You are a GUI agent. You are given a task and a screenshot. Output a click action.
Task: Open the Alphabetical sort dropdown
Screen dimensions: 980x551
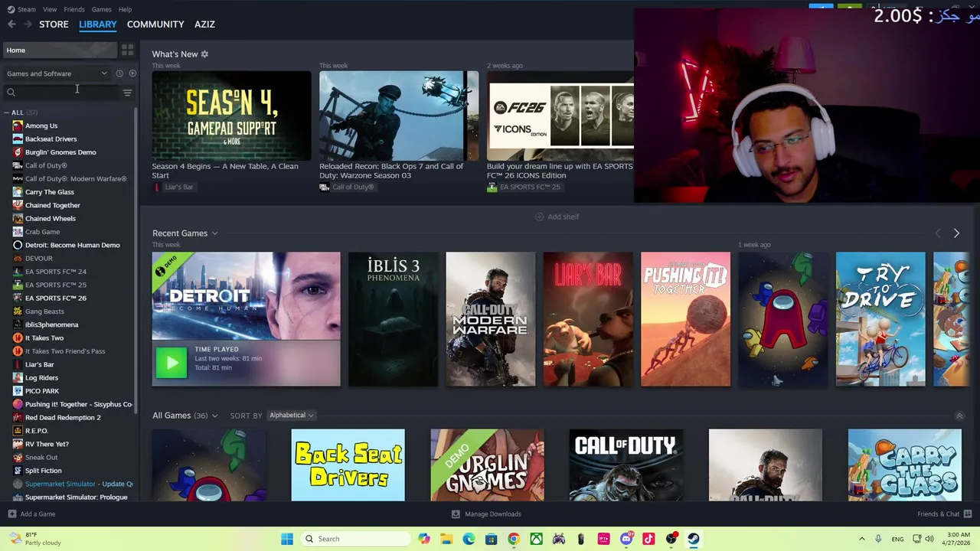click(291, 416)
